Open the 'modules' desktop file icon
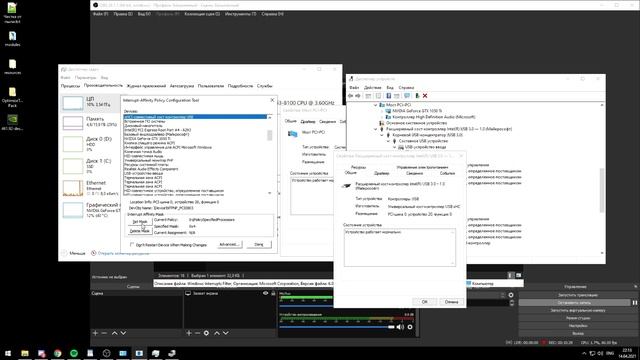This screenshot has height=360, width=640. 13,39
